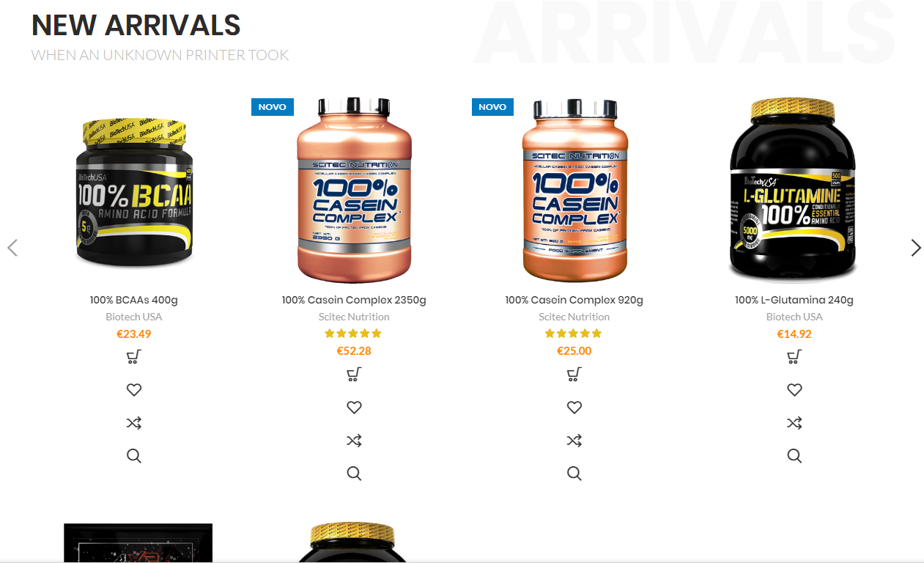This screenshot has height=563, width=924.
Task: Click the heart icon under L-Glutamina 240g
Action: [794, 390]
